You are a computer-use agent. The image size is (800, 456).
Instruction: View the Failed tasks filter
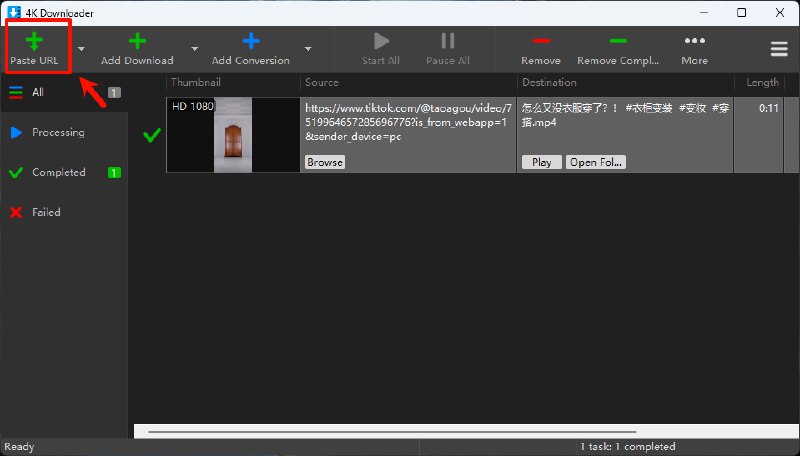[x=46, y=212]
